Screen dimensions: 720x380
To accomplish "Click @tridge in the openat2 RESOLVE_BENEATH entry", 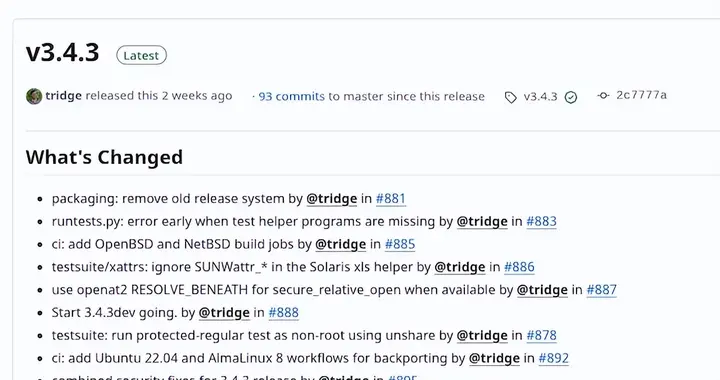I will (x=542, y=290).
